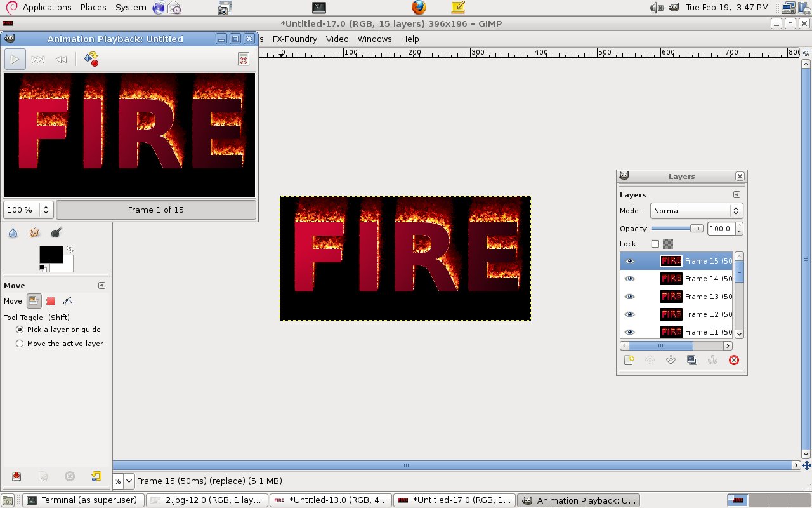Create a new layer in Layers panel
Viewport: 812px width, 508px height.
pyautogui.click(x=629, y=360)
